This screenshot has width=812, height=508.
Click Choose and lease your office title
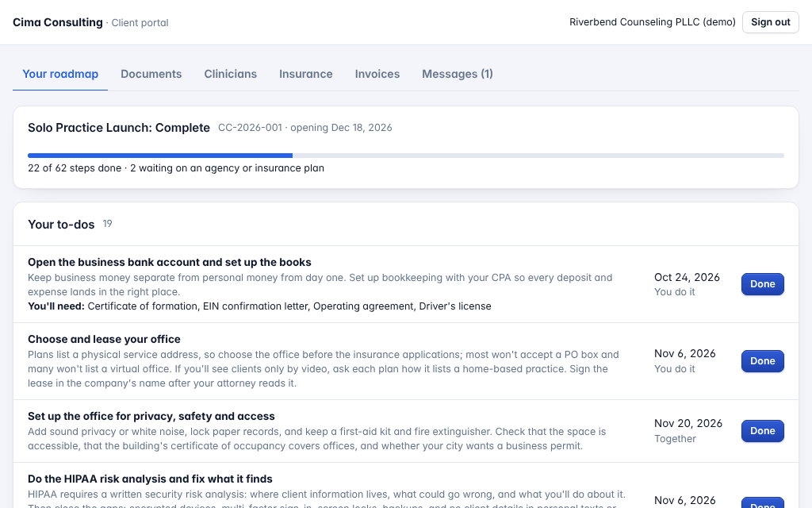point(104,339)
